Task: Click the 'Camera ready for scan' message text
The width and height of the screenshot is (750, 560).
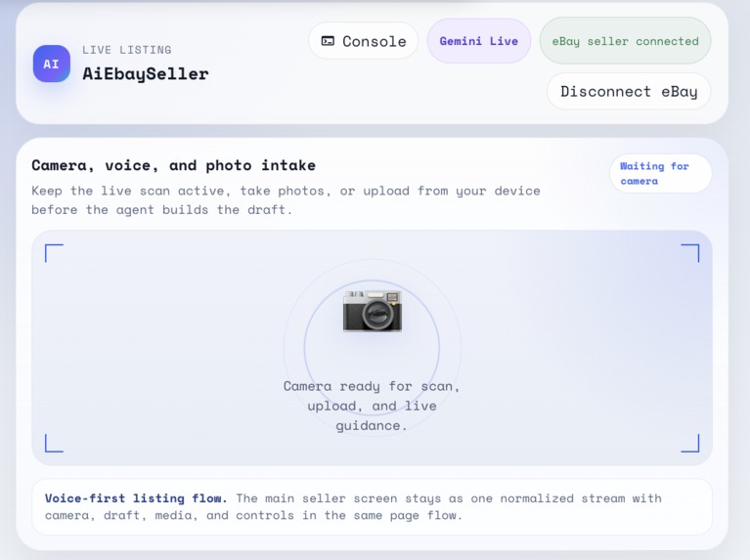Action: [372, 406]
